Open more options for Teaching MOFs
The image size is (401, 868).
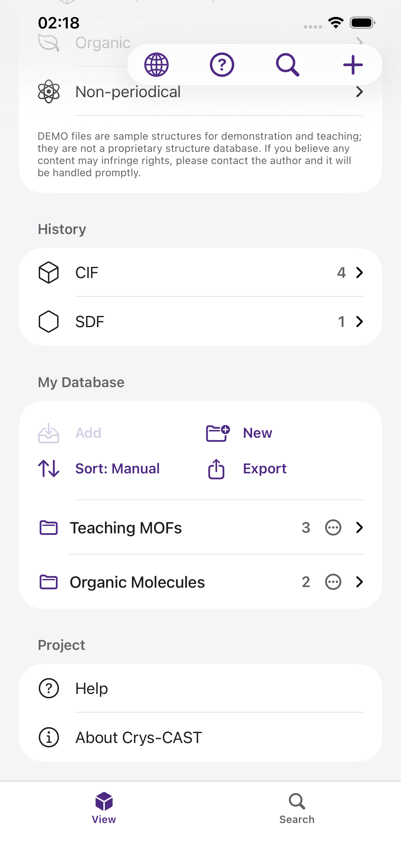(333, 528)
